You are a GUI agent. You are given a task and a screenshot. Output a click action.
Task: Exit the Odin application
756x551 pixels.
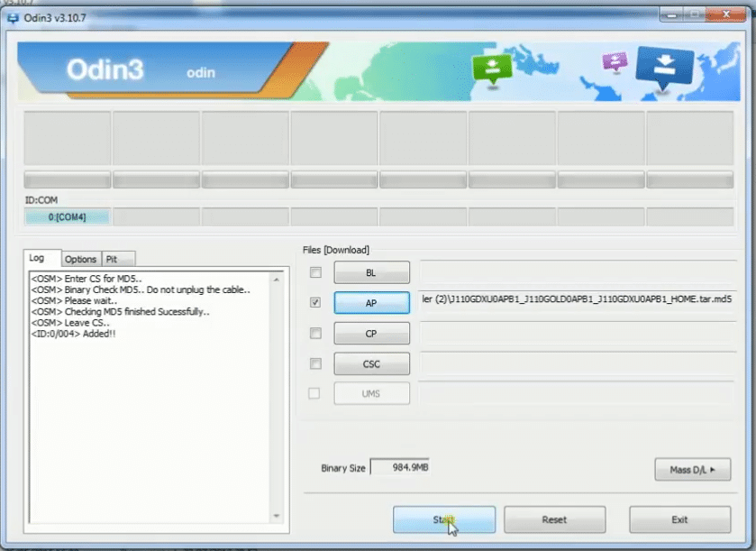tap(679, 519)
